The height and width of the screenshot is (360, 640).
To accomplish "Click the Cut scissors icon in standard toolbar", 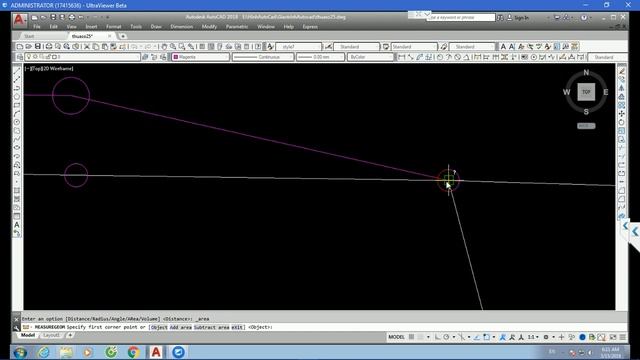I will [x=87, y=47].
